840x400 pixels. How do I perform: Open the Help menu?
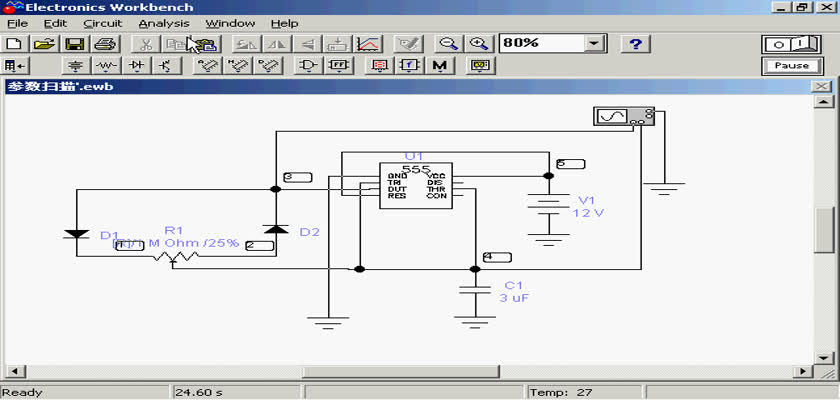tap(284, 24)
